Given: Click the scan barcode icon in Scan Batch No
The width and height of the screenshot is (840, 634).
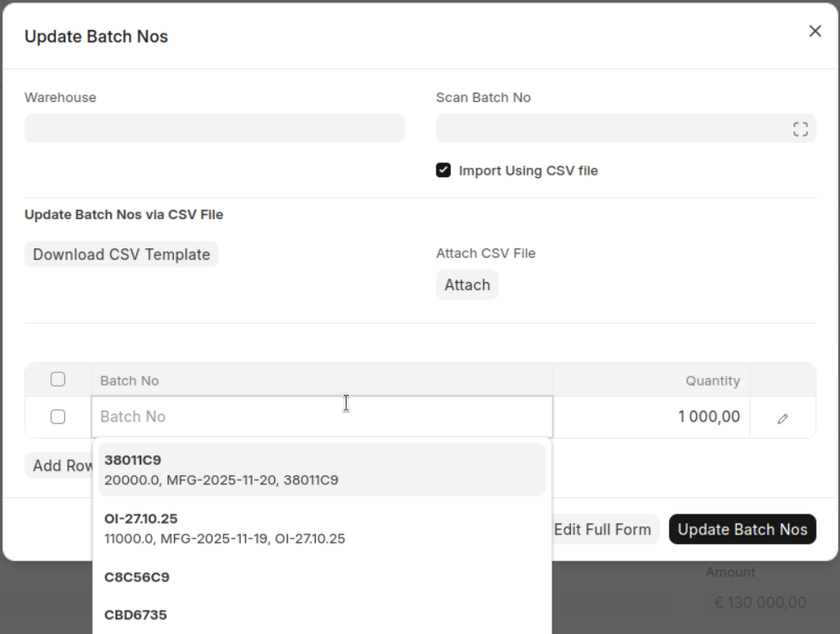Looking at the screenshot, I should [x=800, y=129].
